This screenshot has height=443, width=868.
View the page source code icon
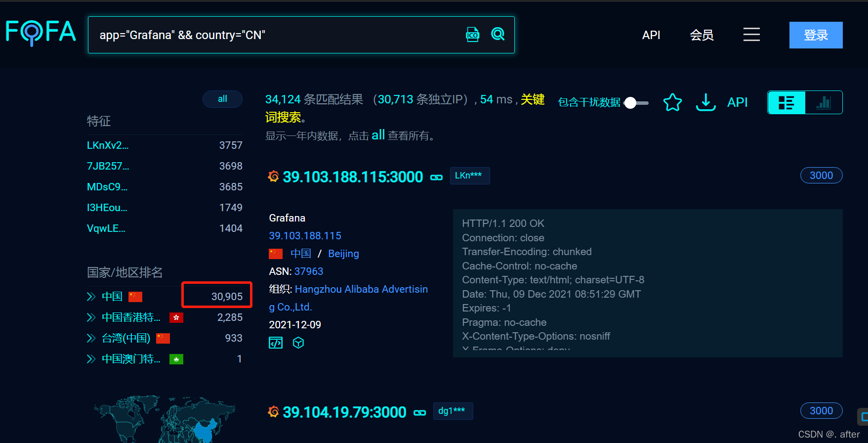[276, 343]
